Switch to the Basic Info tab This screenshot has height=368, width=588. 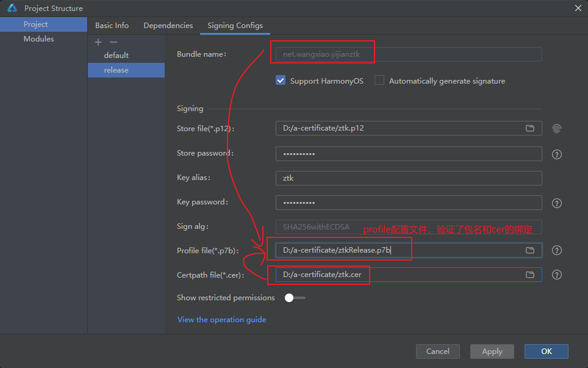112,26
